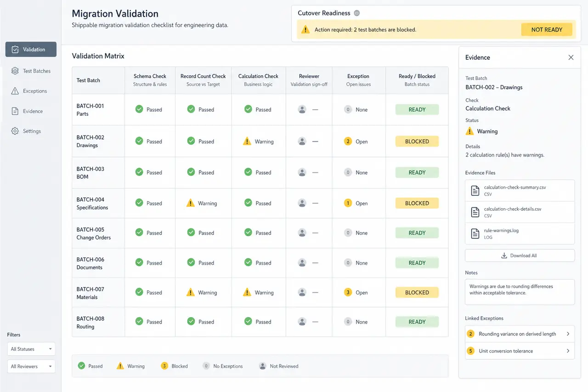The image size is (588, 392).
Task: Click BATCH-002 BLOCKED status badge
Action: tap(417, 142)
